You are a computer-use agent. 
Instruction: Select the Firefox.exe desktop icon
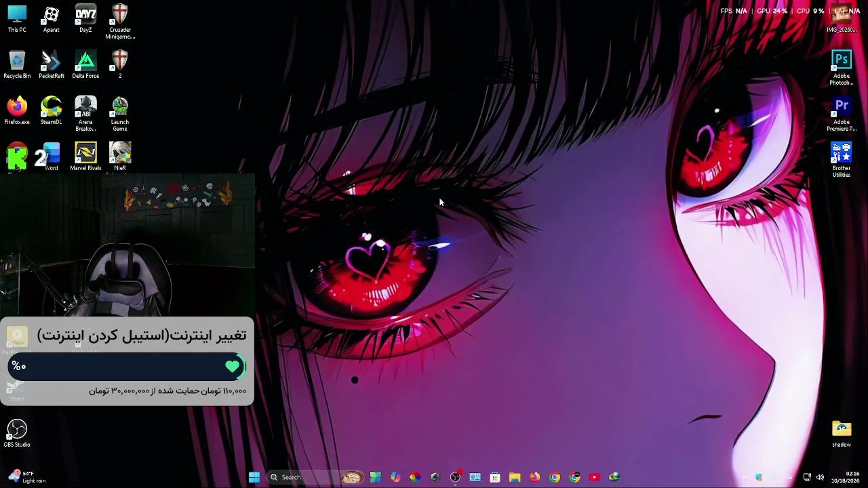tap(17, 111)
